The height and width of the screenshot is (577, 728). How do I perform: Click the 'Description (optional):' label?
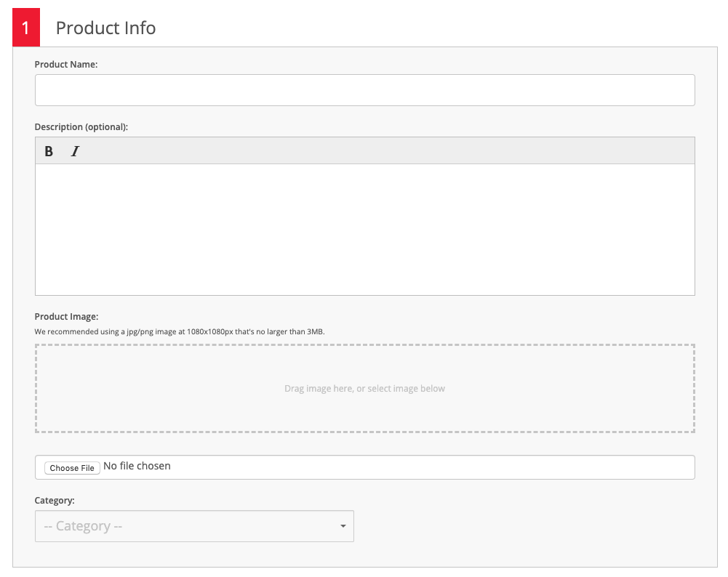click(81, 127)
